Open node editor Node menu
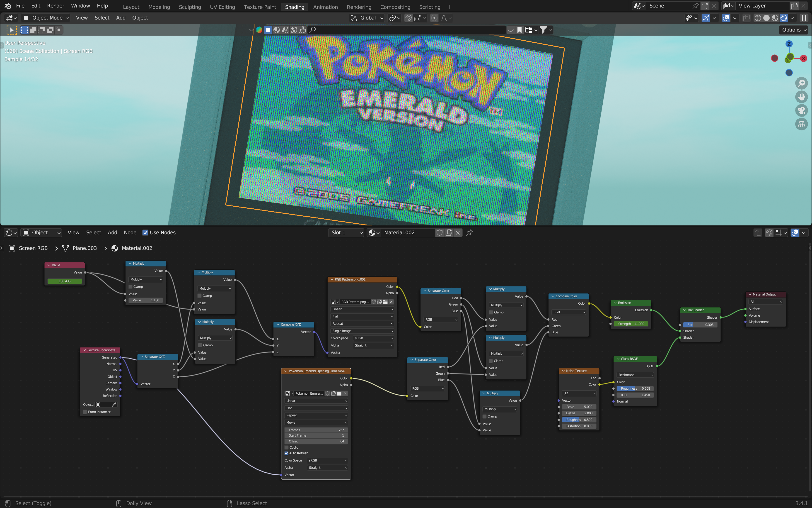 (130, 232)
